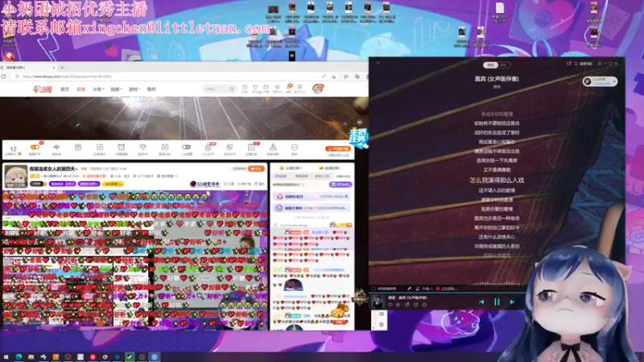
Task: Click the purple button in the ranking panel
Action: (x=340, y=185)
